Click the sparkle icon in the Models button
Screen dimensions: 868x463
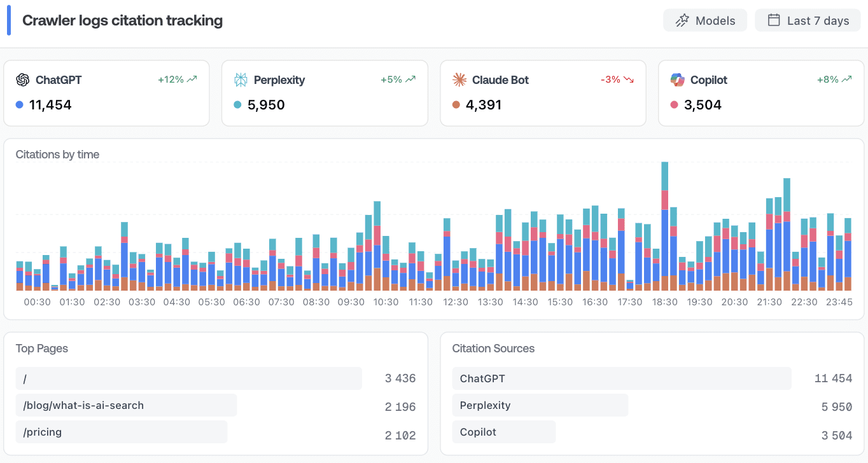[x=682, y=20]
